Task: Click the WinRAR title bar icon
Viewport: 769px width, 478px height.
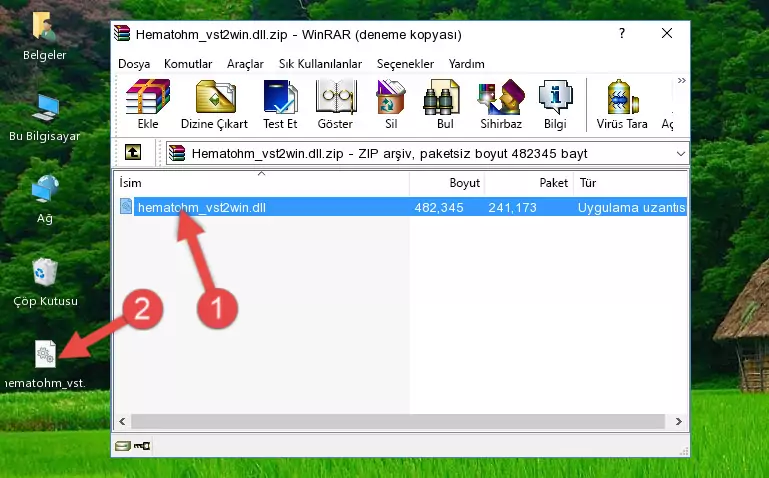Action: (122, 33)
